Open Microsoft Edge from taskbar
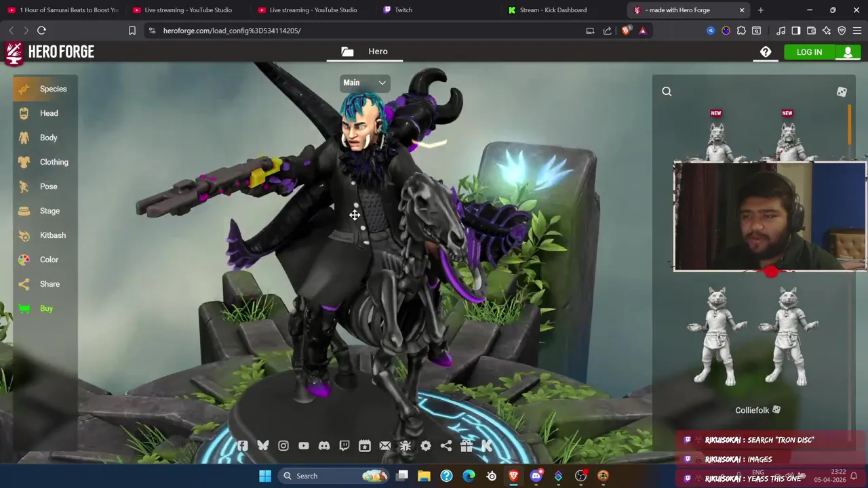Screen dimensions: 868x488 [x=469, y=476]
